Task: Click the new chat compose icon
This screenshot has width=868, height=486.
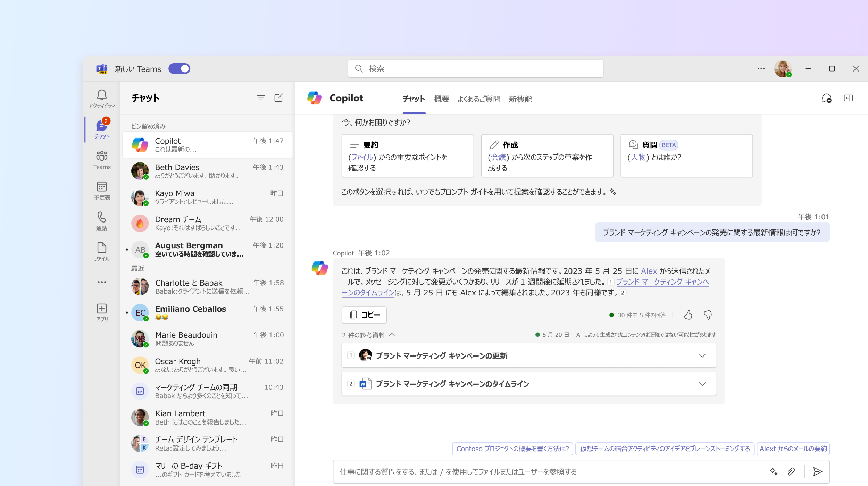Action: [278, 98]
